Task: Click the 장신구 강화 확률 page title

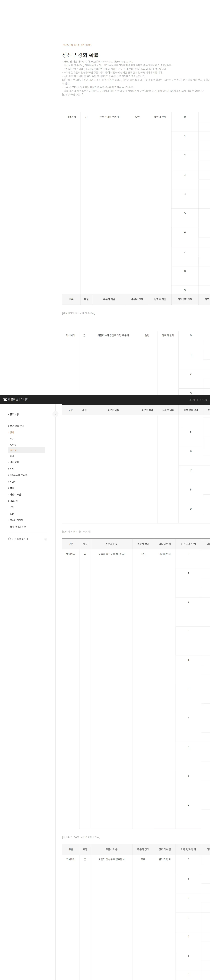Action: 80,55
